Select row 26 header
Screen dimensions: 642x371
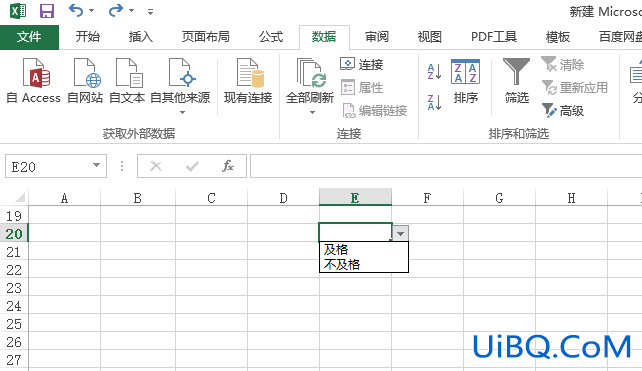coord(14,342)
